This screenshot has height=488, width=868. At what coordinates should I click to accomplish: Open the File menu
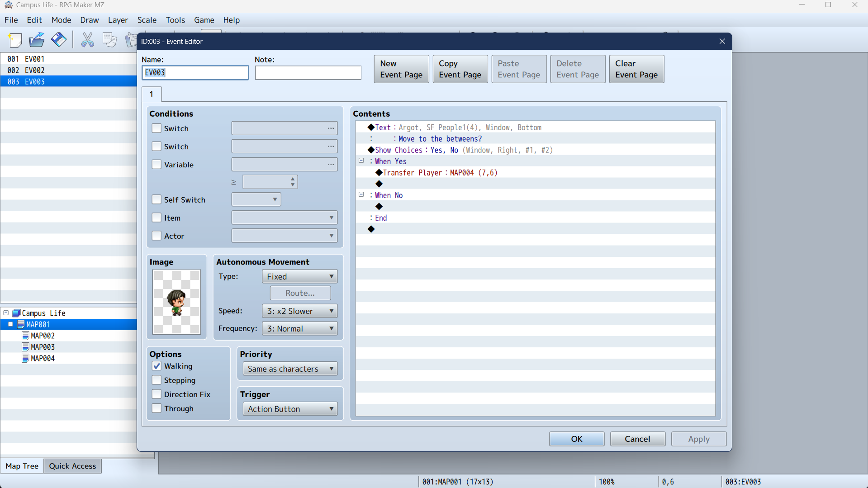pyautogui.click(x=11, y=20)
